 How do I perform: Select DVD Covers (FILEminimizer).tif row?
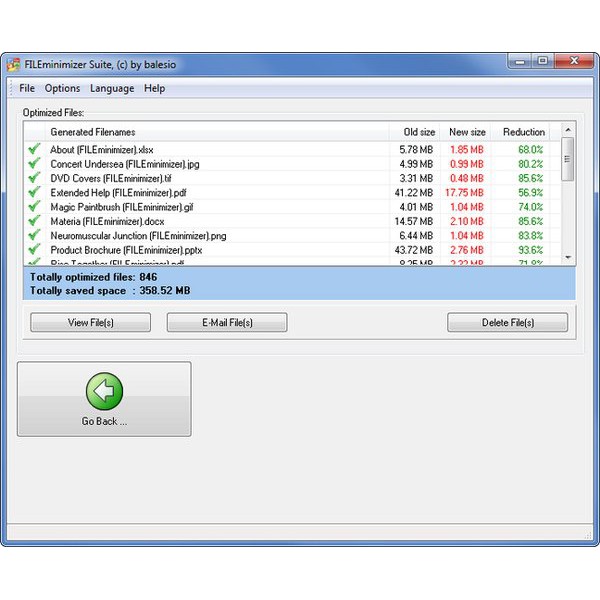coord(292,178)
